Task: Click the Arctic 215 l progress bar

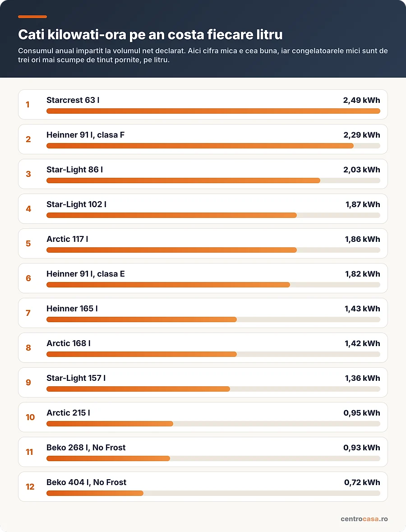Action: point(213,424)
